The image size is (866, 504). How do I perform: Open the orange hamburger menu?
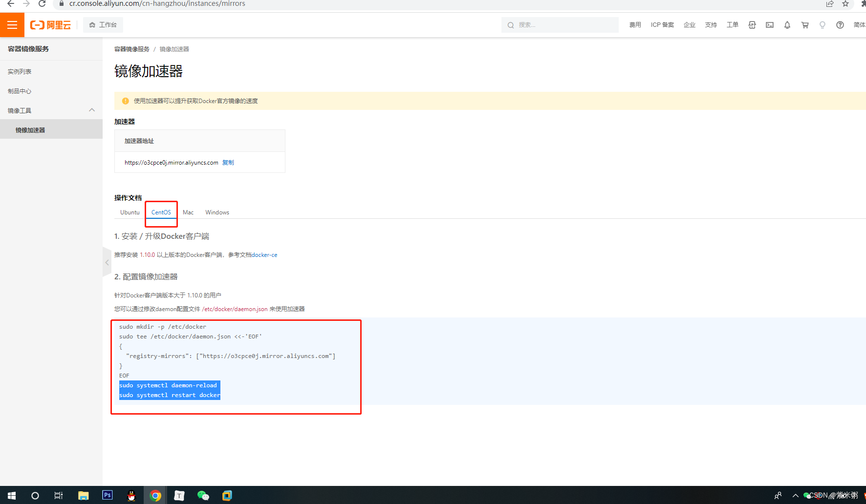tap(12, 25)
